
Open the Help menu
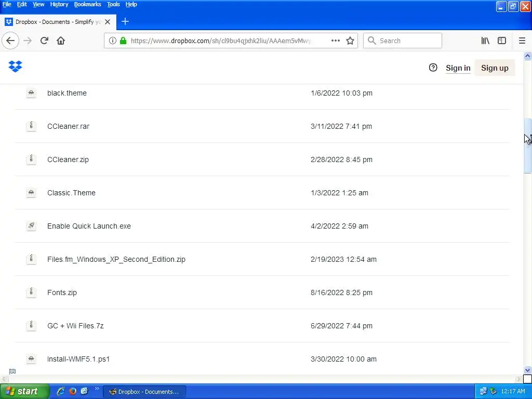131,4
